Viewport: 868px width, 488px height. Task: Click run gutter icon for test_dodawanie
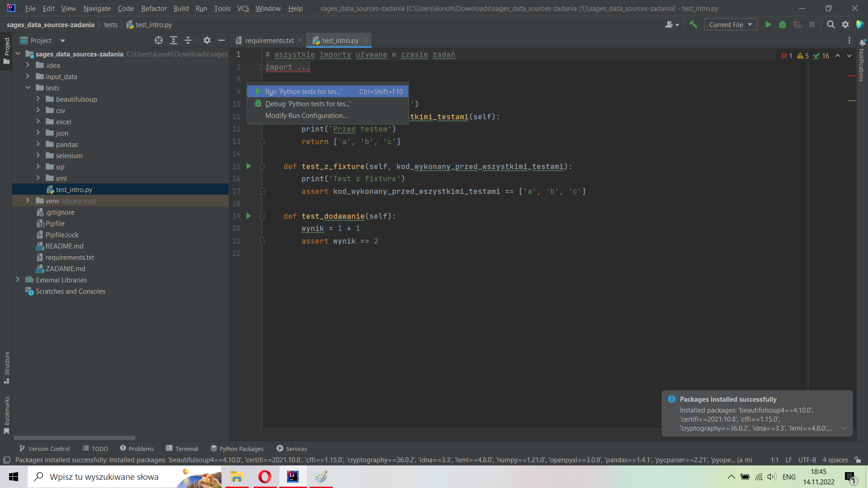(x=248, y=216)
